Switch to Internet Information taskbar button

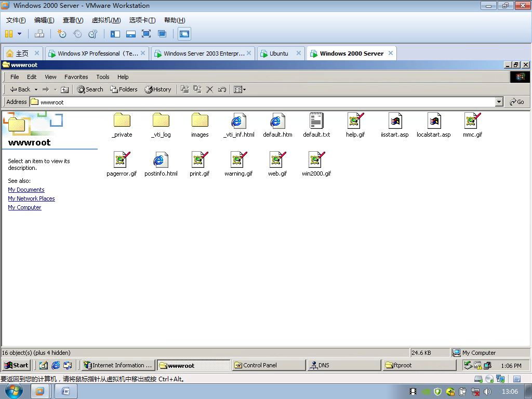[118, 365]
